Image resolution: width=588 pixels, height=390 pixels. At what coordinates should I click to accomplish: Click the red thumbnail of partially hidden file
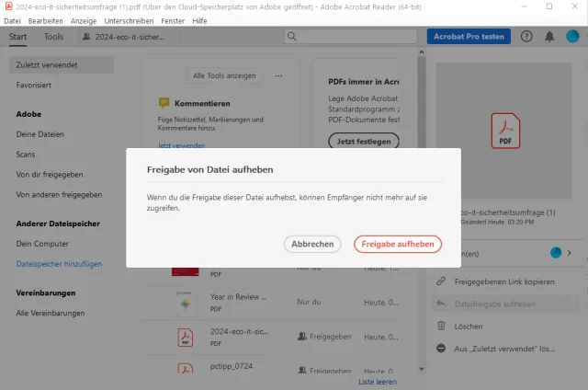click(186, 271)
